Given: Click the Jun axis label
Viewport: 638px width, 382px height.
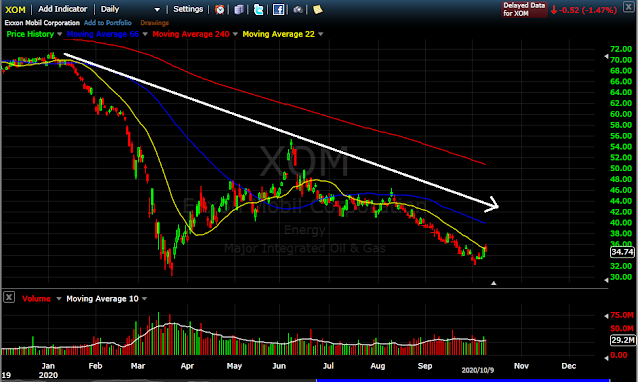Looking at the screenshot, I should (x=279, y=366).
